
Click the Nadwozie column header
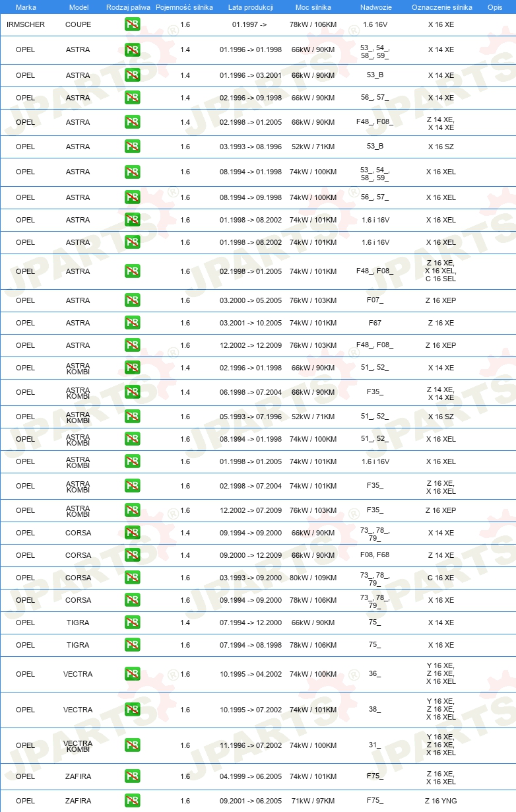tap(375, 7)
